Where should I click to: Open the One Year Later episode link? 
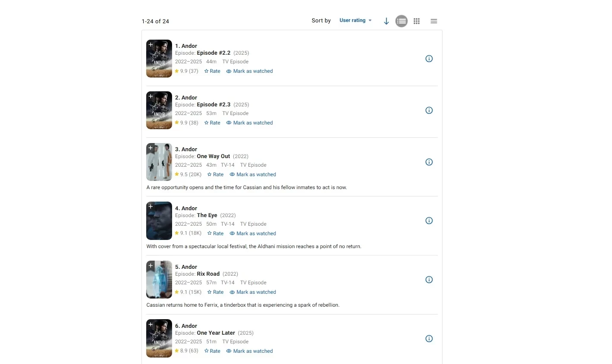pos(216,333)
